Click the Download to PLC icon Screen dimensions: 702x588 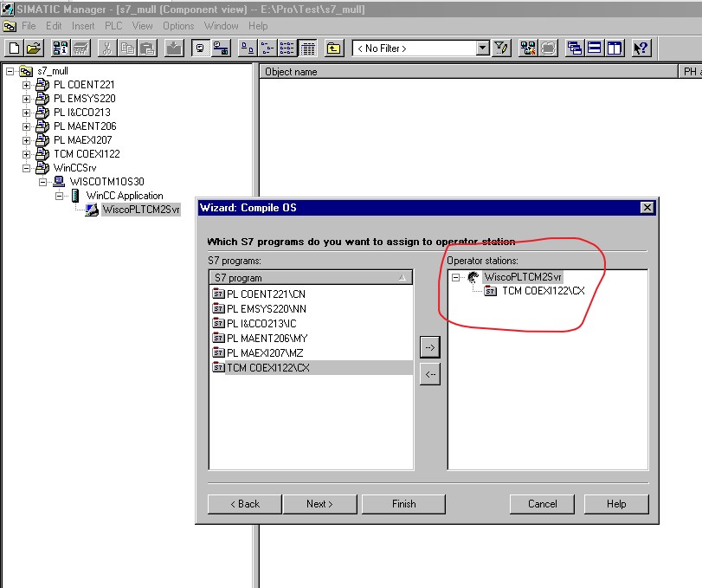click(174, 48)
